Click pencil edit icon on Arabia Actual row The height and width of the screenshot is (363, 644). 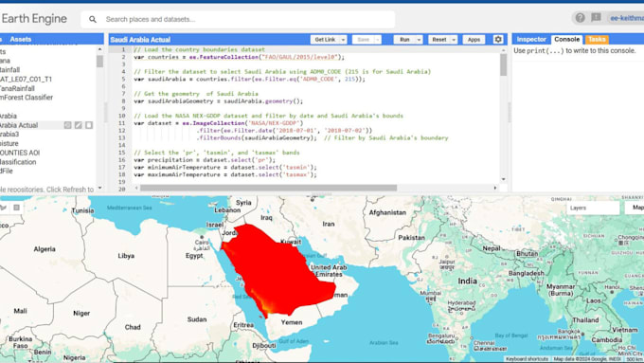pos(78,125)
